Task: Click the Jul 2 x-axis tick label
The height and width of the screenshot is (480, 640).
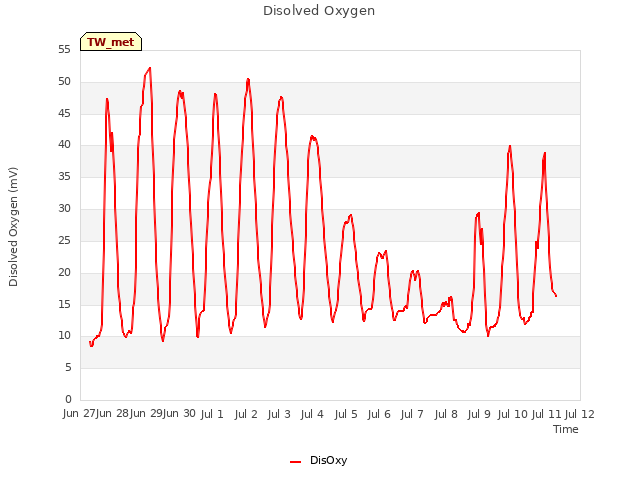Action: coord(246,414)
